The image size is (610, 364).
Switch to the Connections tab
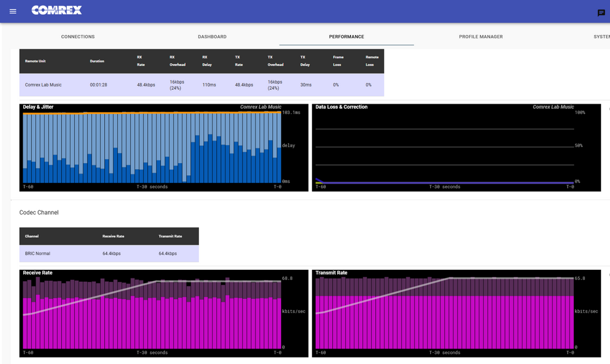(x=78, y=37)
